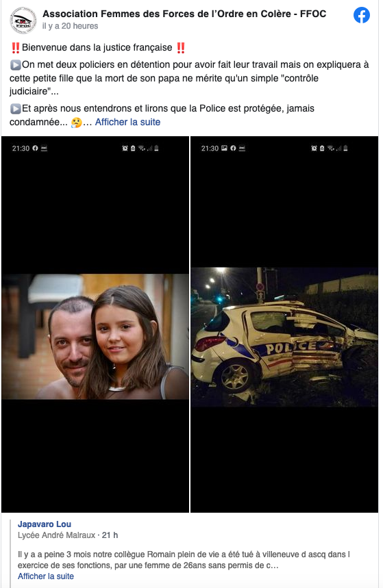Click the shared post '21 h' timestamp
Viewport: 383px width, 588px height.
point(110,535)
